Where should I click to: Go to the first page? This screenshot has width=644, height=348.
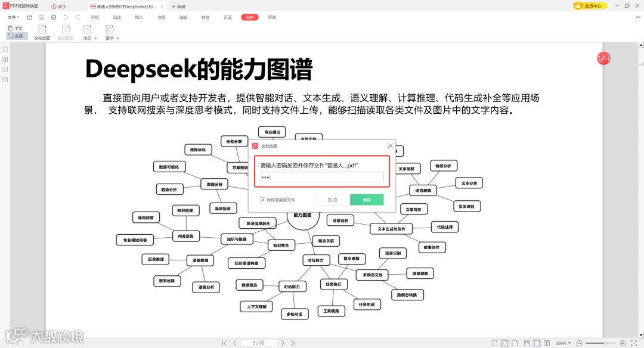[x=224, y=343]
